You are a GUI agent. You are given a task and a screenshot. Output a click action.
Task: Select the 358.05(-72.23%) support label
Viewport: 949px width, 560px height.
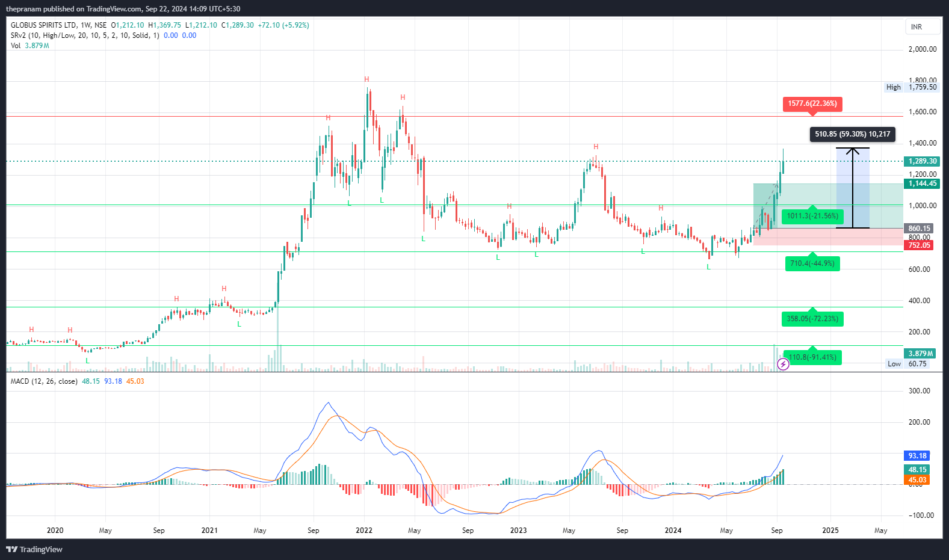pyautogui.click(x=812, y=319)
